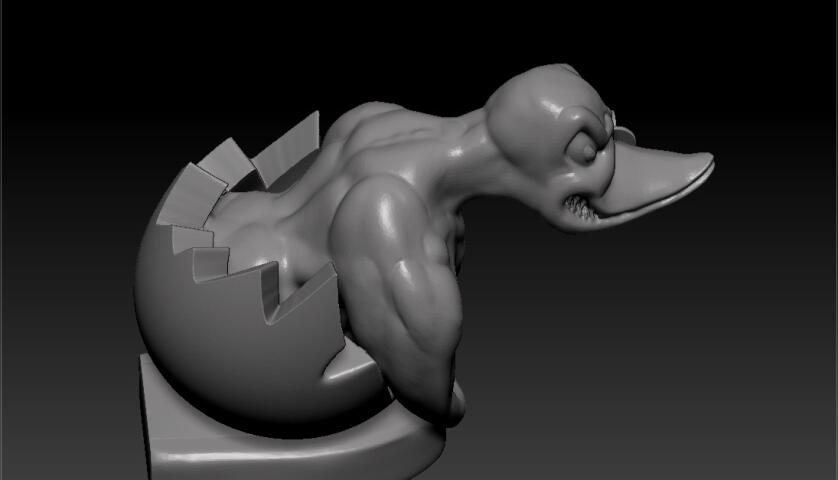Screen dimensions: 838x480
Task: Click the duck's eye on the model
Action: [585, 150]
